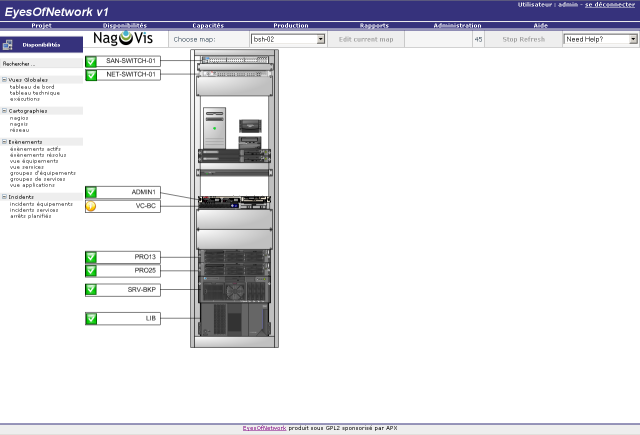Screen dimensions: 640x435
Task: Open the Choose map dropdown showing bsh-02
Action: (288, 39)
